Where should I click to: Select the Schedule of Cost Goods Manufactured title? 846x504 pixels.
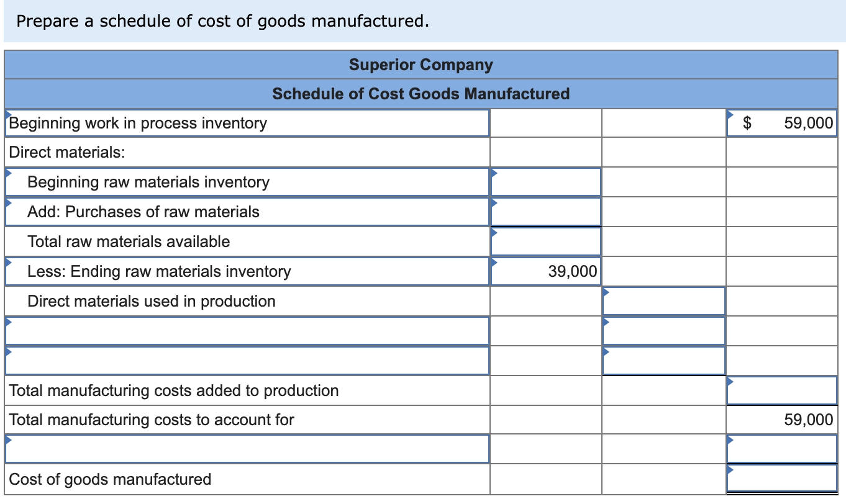tap(421, 94)
